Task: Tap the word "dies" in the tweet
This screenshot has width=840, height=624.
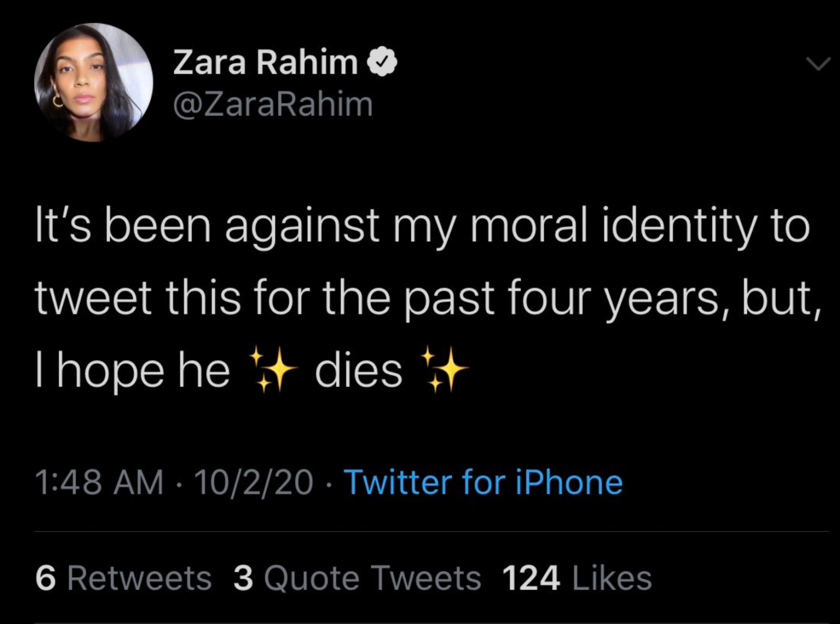Action: coord(358,371)
